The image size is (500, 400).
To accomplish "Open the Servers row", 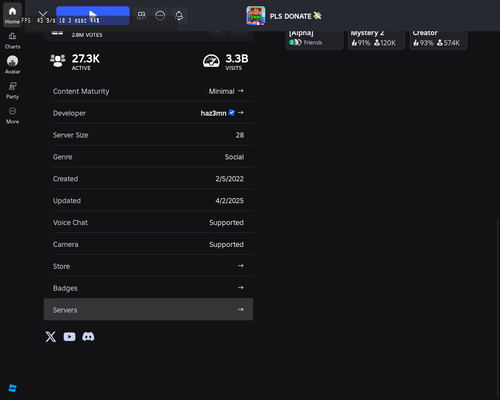I will click(148, 309).
